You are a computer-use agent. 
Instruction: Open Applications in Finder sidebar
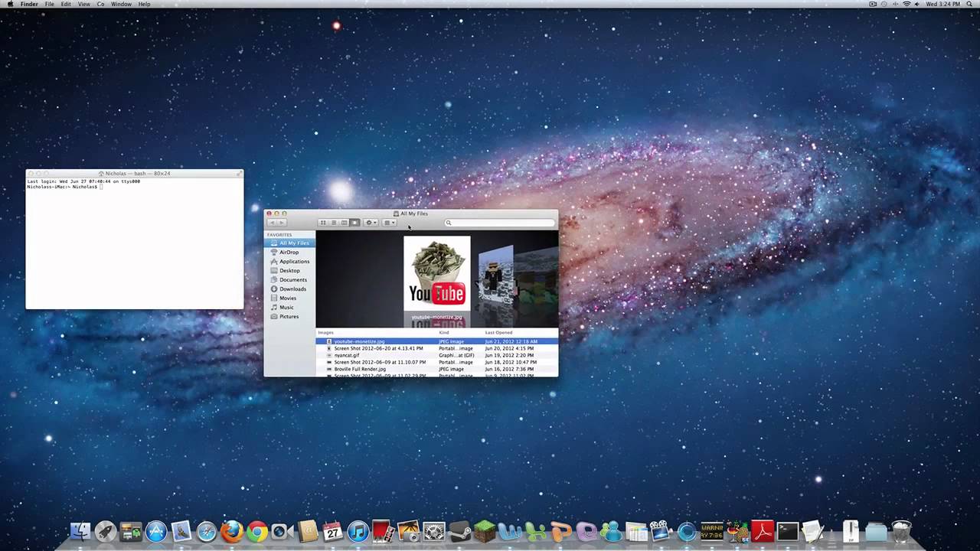tap(289, 261)
